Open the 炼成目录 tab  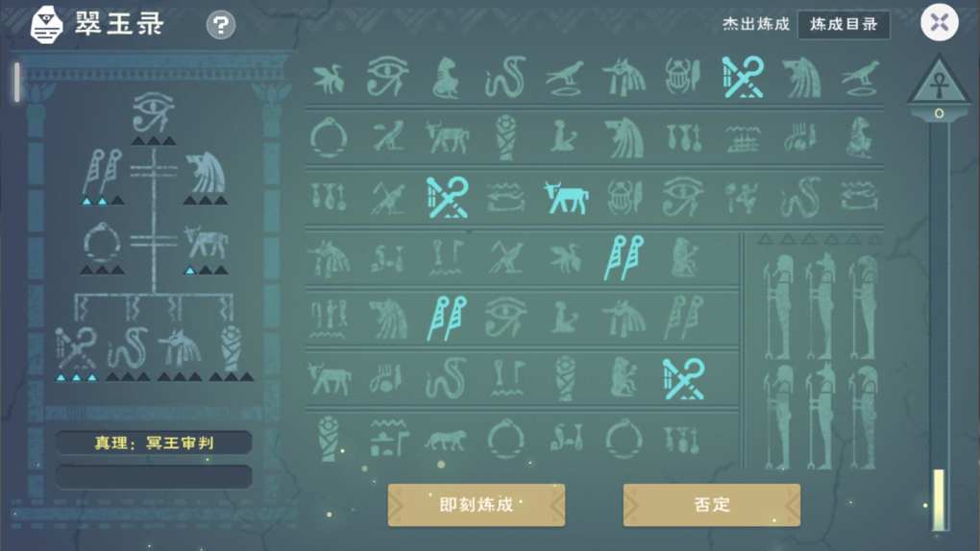tap(844, 24)
